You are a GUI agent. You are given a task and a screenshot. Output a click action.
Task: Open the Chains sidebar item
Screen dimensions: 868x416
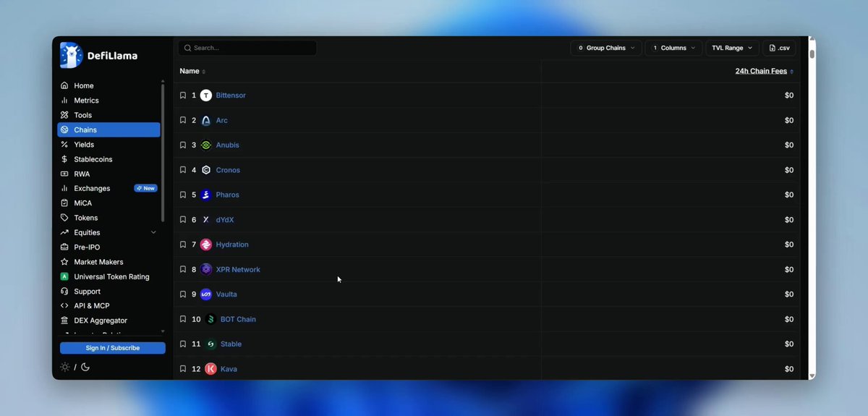tap(109, 130)
